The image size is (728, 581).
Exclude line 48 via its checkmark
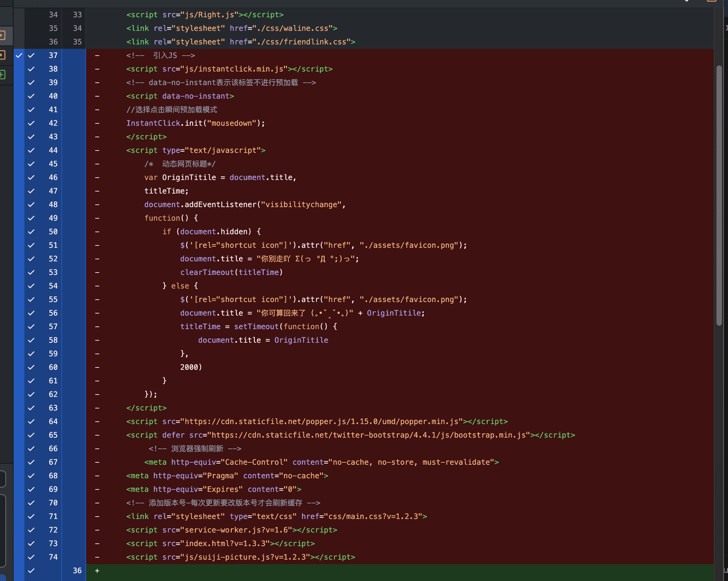pos(31,204)
